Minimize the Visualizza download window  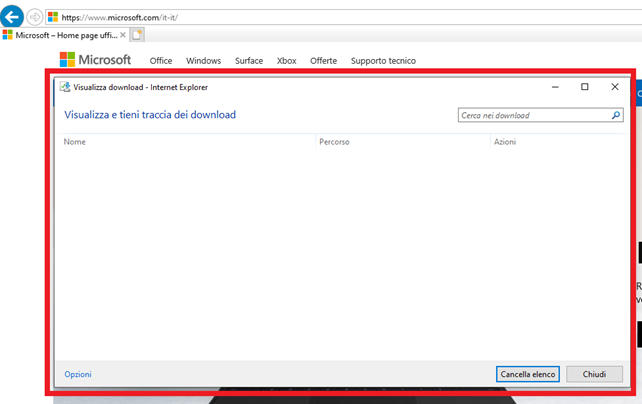tap(555, 87)
